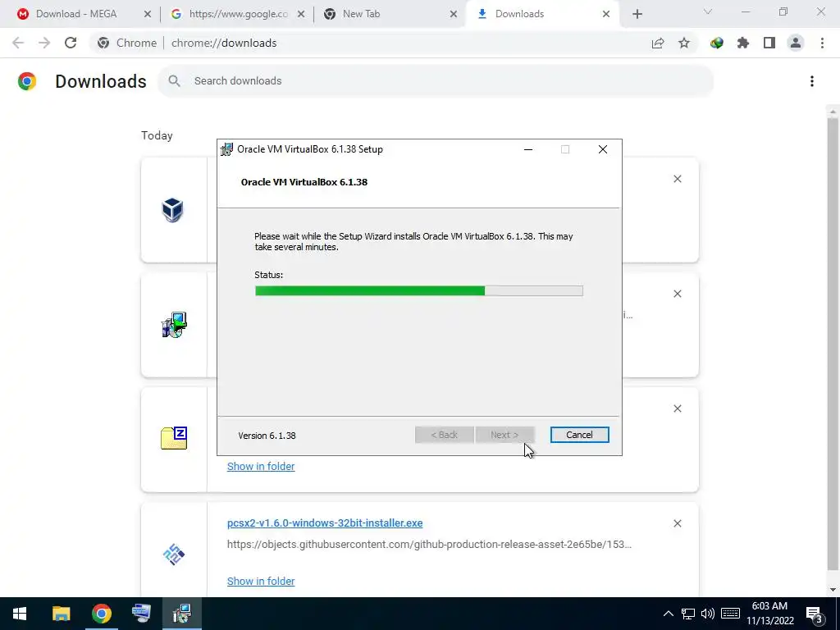Open the volume tray icon

708,614
